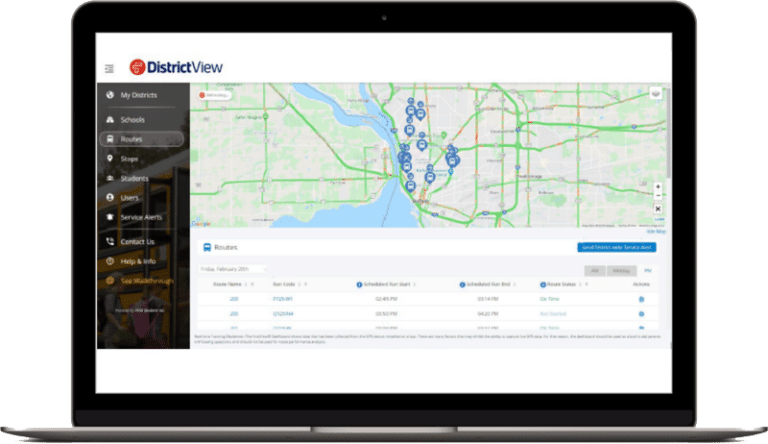This screenshot has width=768, height=444.
Task: Click the DistrictView logo
Action: pos(176,68)
